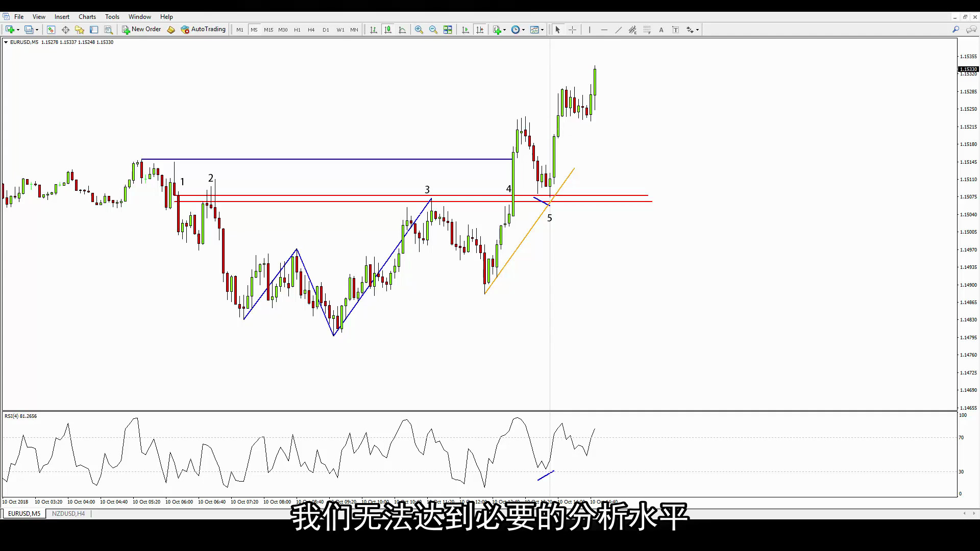Switch to M1 timeframe
Viewport: 980px width, 551px height.
coord(240,30)
